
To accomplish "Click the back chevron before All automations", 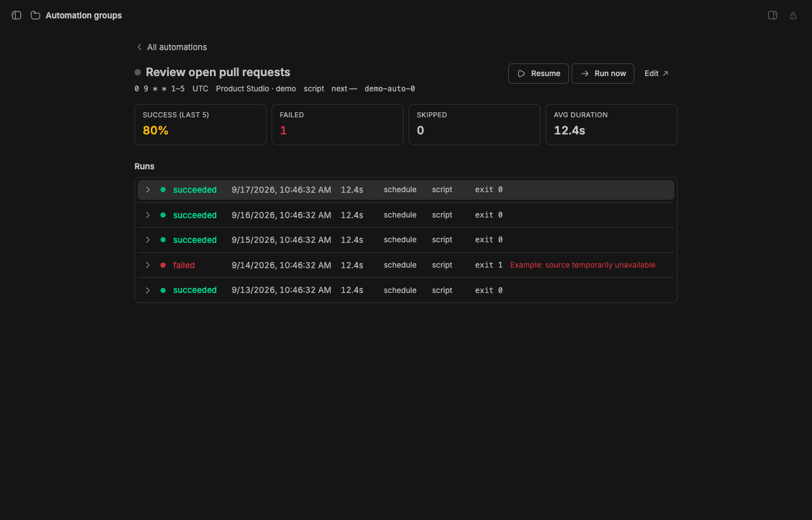I will 140,47.
